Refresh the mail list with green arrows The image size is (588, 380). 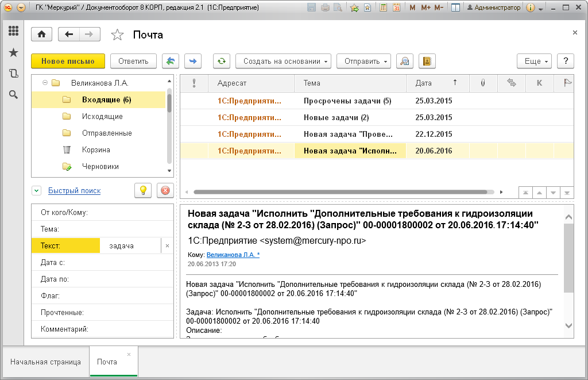pos(222,61)
